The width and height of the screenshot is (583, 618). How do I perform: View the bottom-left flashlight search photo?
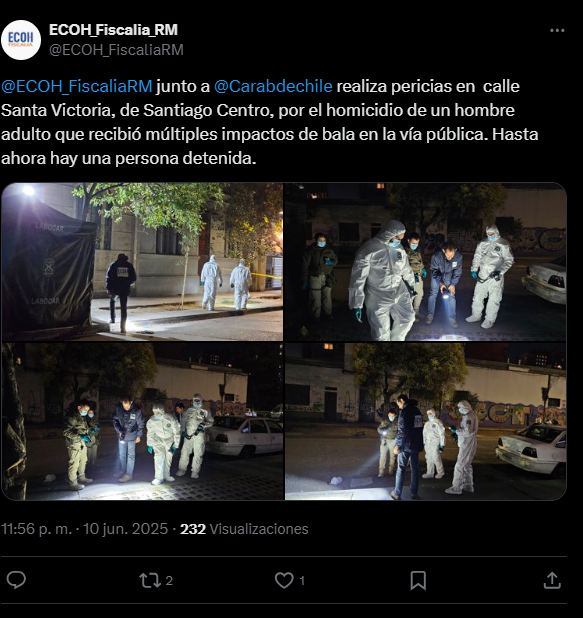click(x=142, y=421)
